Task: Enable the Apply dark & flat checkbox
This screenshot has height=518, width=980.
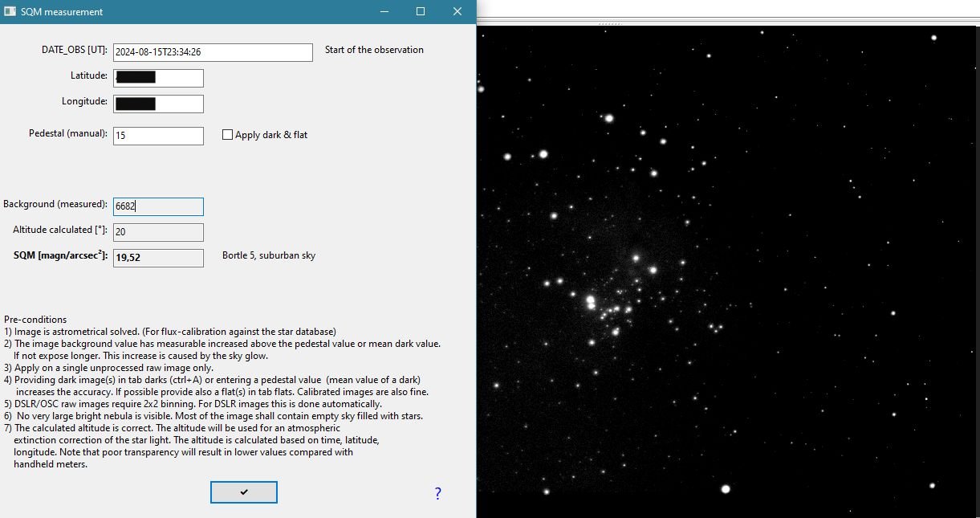Action: pos(227,135)
